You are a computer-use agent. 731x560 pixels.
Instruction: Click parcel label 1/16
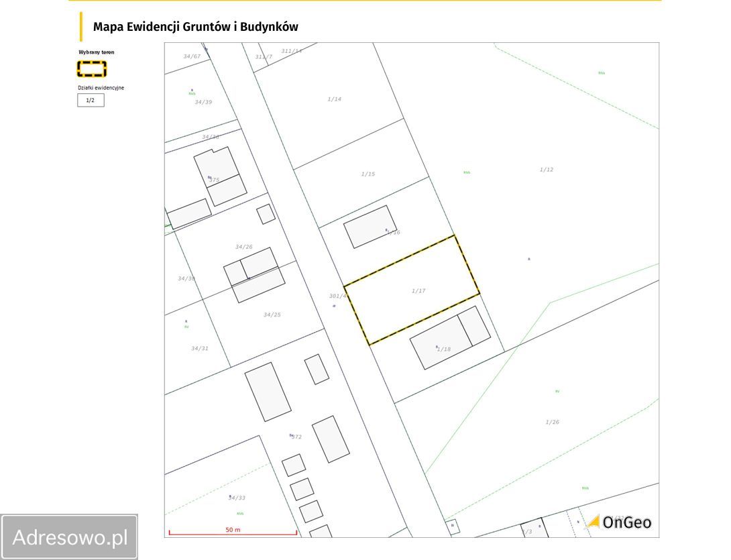394,232
